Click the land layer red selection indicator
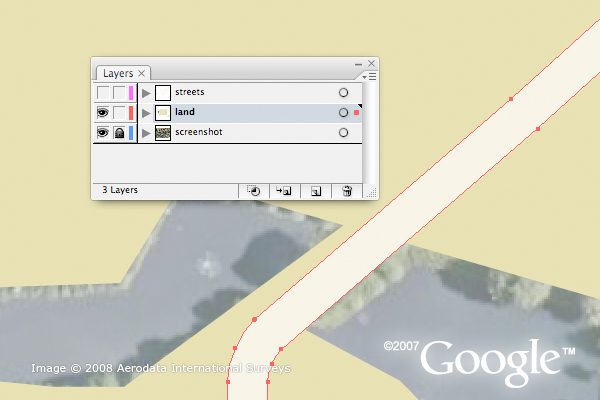Screen dimensions: 600x400 tap(357, 113)
